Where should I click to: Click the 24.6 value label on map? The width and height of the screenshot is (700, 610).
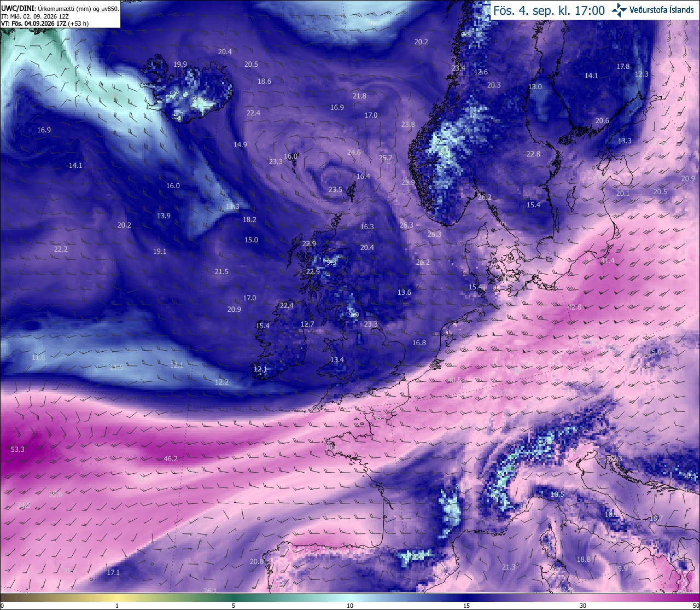(x=354, y=153)
